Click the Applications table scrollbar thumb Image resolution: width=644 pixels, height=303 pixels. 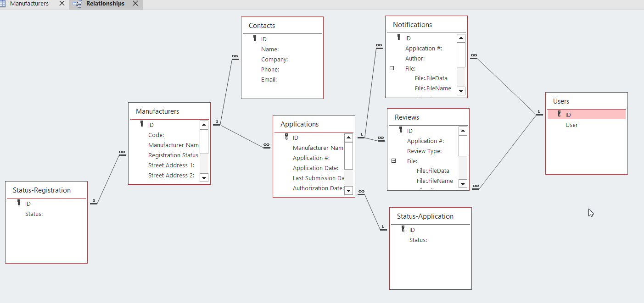coord(349,156)
